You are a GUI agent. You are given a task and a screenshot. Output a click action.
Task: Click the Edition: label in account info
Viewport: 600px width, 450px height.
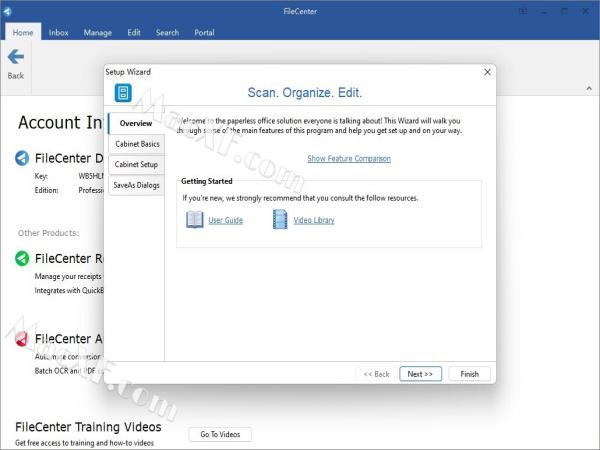(46, 190)
